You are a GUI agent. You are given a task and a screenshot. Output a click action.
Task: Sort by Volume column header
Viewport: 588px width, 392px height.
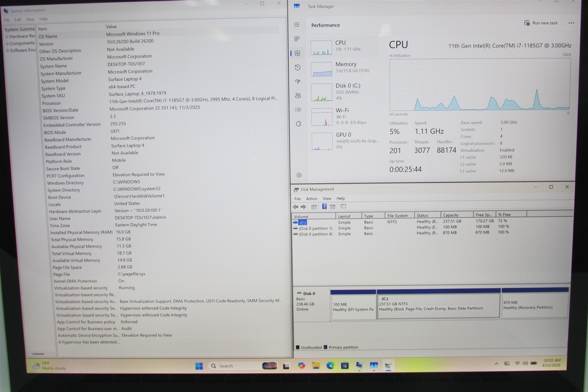(314, 216)
